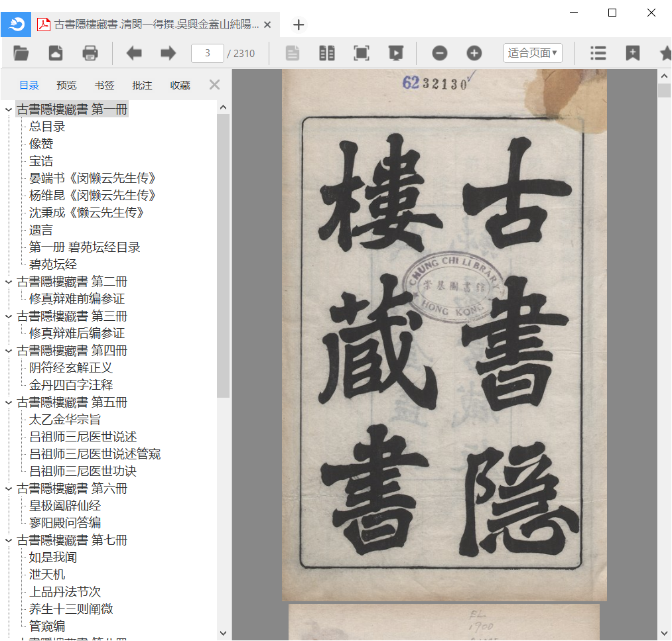Image resolution: width=672 pixels, height=641 pixels.
Task: Click the print icon in toolbar
Action: (x=90, y=53)
